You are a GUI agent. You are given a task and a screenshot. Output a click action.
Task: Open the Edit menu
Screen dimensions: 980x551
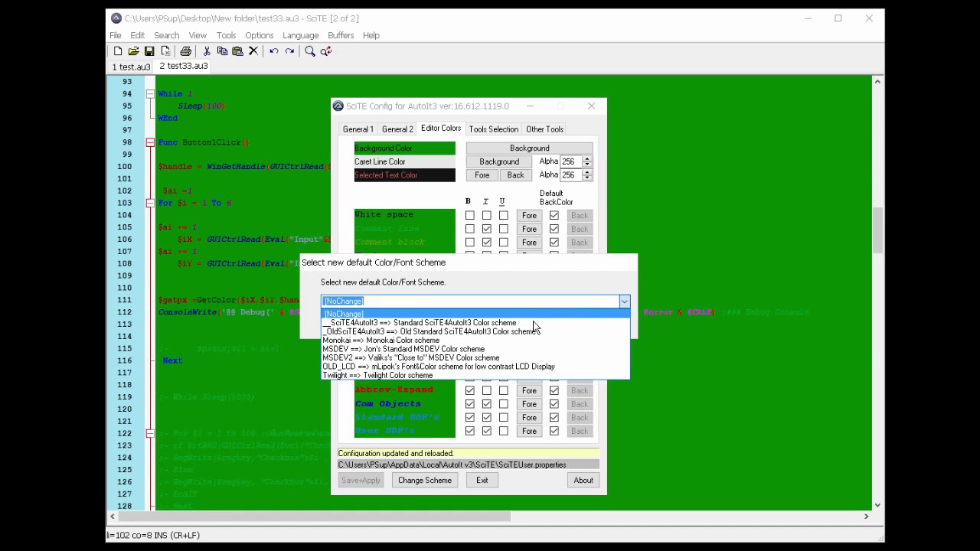(138, 35)
